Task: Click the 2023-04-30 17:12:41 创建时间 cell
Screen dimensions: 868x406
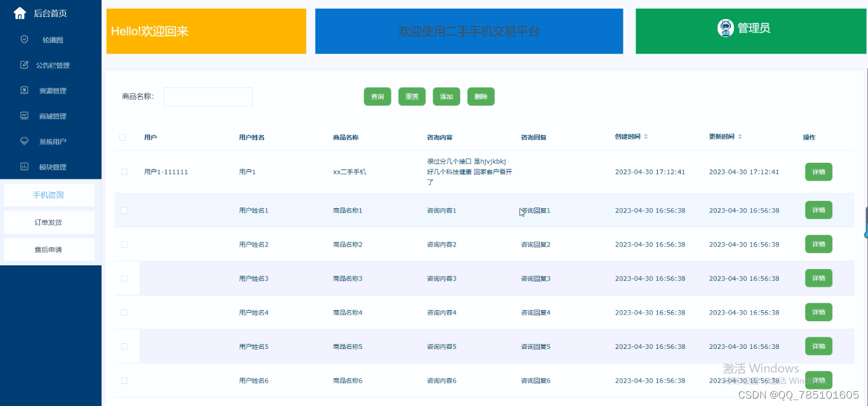Action: pyautogui.click(x=650, y=172)
